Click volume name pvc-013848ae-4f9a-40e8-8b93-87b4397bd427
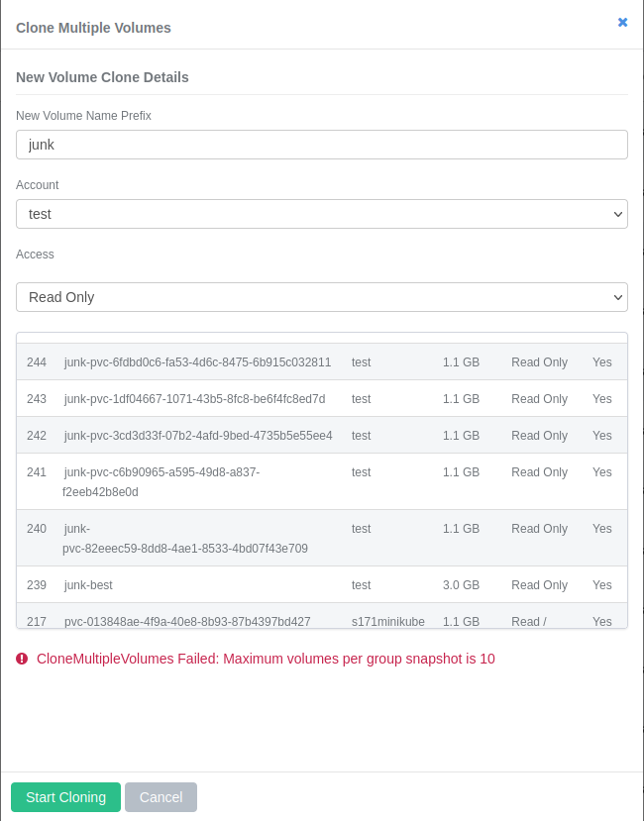 coord(187,622)
